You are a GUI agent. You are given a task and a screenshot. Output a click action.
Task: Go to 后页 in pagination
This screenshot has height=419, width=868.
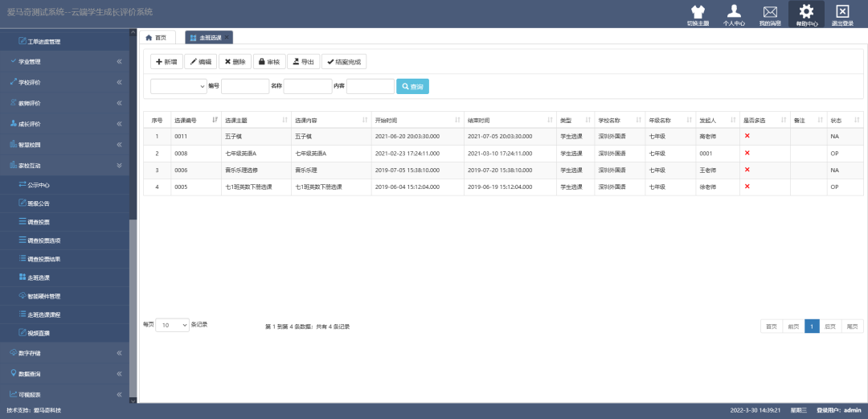[829, 327]
